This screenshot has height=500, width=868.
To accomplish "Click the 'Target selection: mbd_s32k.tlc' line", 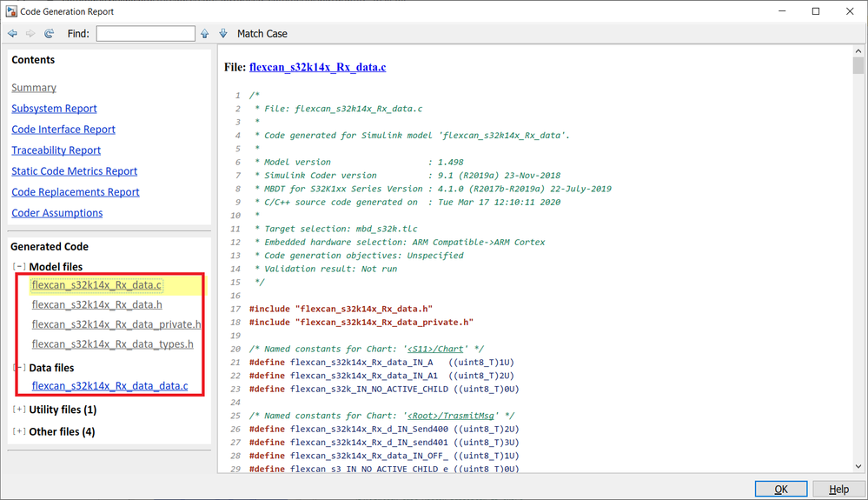I will pos(336,229).
